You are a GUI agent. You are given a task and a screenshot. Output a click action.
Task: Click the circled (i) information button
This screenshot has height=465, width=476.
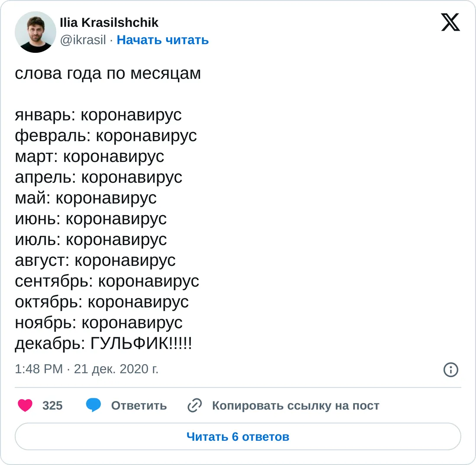tap(451, 370)
